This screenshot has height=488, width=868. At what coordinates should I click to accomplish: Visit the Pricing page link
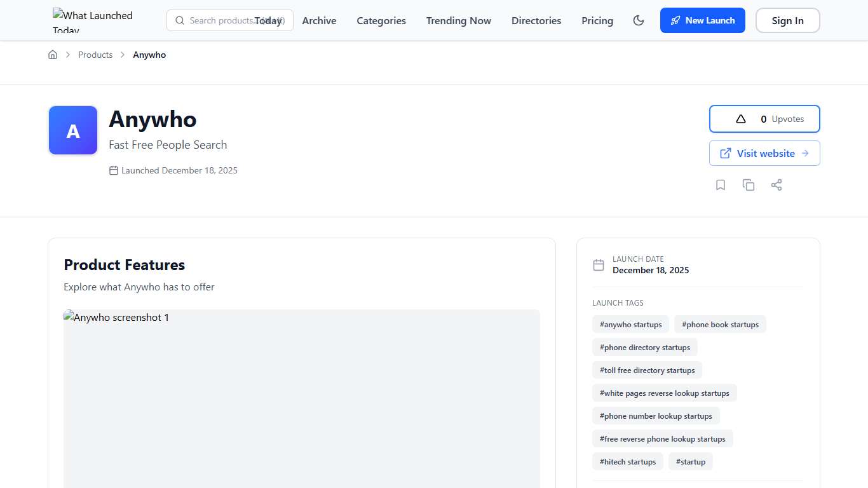point(597,20)
